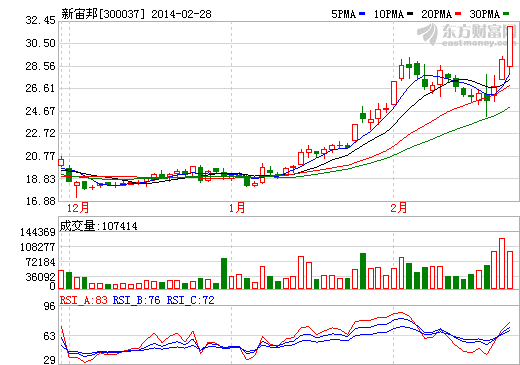Click the blue 5PMA legend color marker
The image size is (520, 365).
(x=362, y=14)
